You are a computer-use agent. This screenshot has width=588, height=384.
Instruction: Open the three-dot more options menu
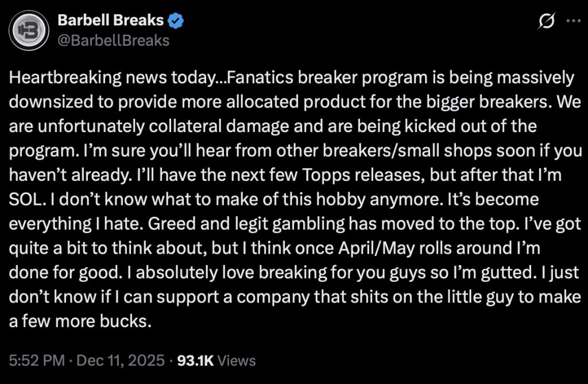tap(573, 21)
